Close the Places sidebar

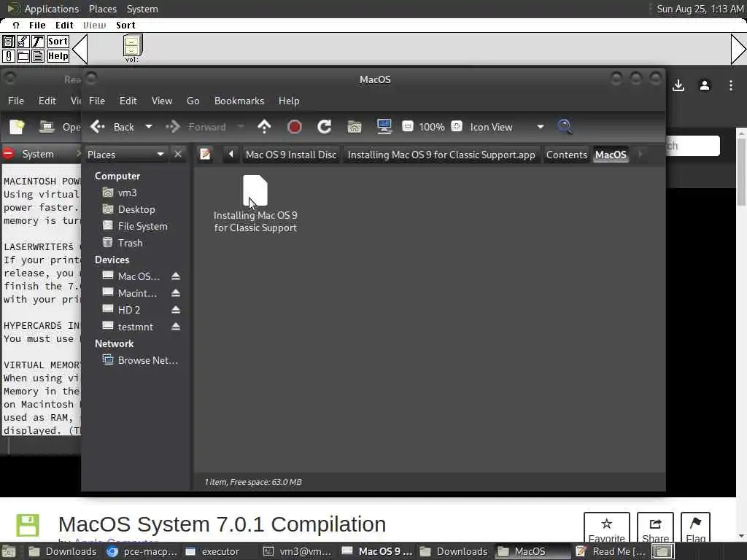point(178,154)
